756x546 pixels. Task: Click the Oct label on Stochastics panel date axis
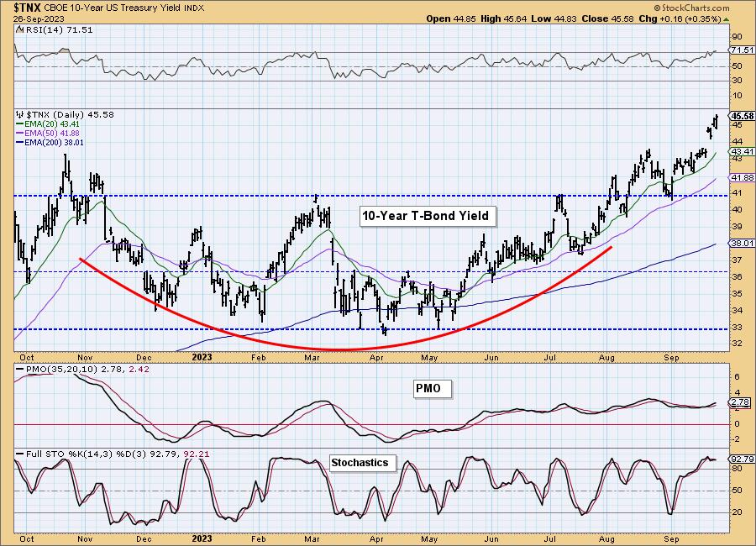tap(27, 538)
